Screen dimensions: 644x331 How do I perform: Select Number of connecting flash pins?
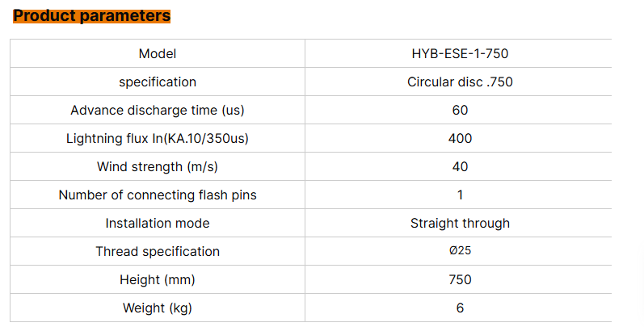[x=158, y=195]
